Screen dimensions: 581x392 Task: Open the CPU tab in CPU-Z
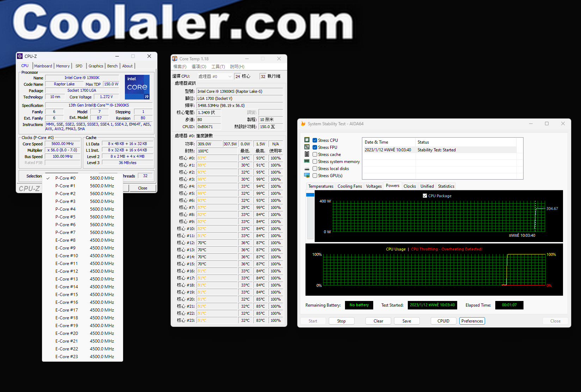pos(25,66)
